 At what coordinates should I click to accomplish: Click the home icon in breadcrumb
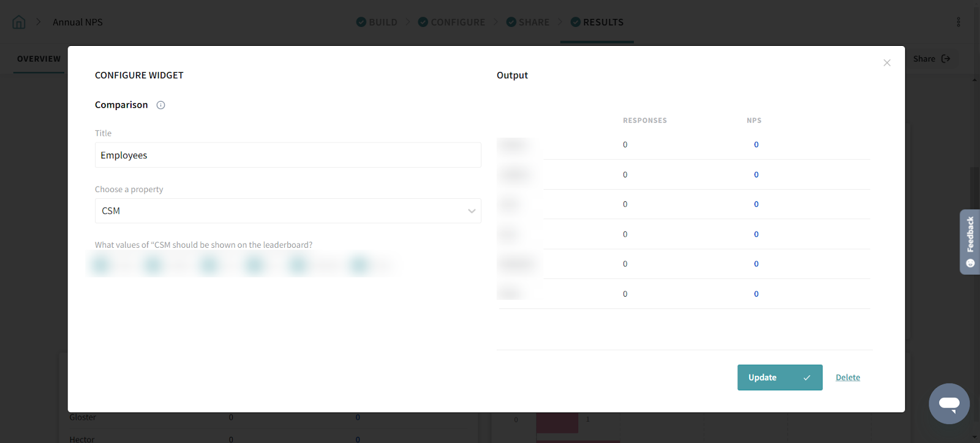[19, 22]
